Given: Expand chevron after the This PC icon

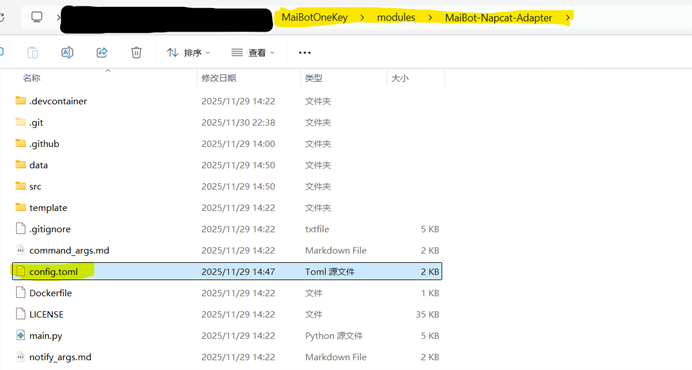Looking at the screenshot, I should [58, 18].
